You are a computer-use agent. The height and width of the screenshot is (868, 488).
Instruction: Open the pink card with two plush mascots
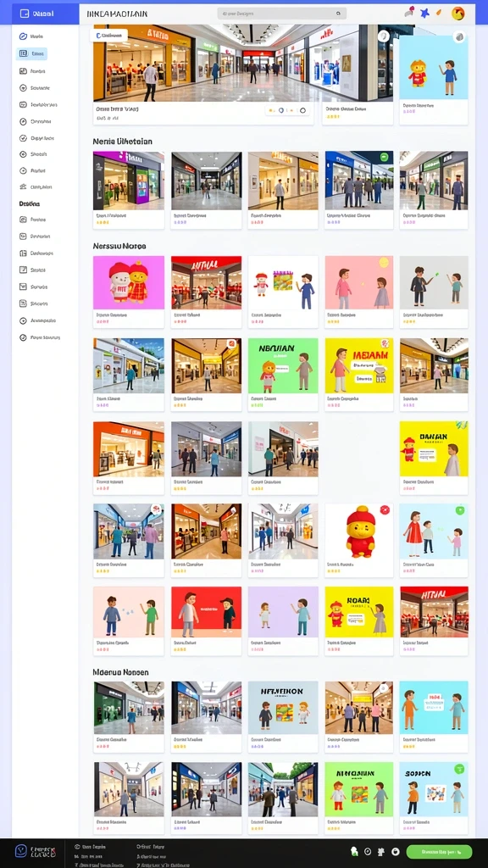pos(129,292)
